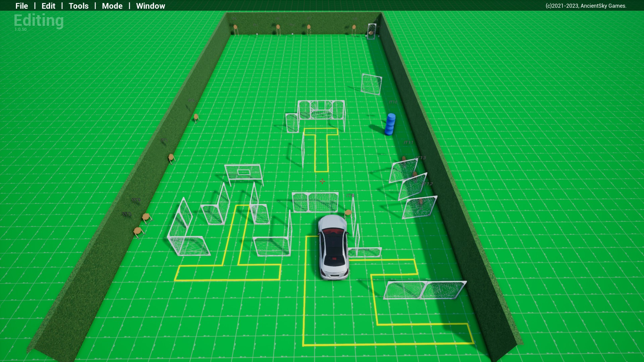Open the Mode menu
644x362 pixels.
[x=112, y=6]
